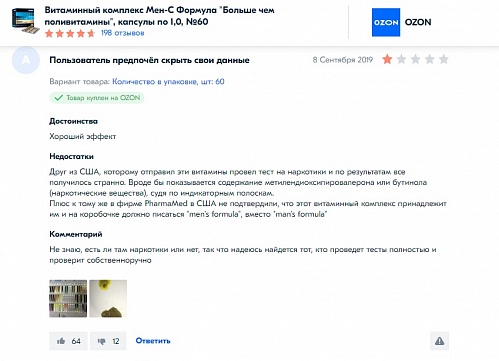The image size is (499, 361).
Task: Open the test strips review photo
Action: click(x=68, y=298)
